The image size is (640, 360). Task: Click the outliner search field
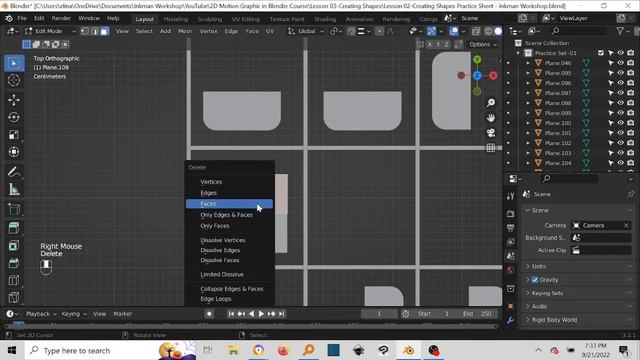click(x=580, y=31)
